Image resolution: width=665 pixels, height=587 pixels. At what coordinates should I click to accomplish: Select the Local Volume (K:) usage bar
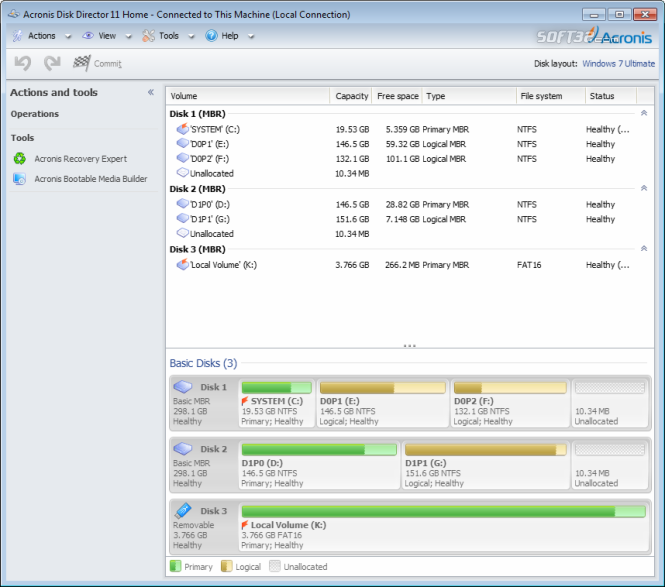click(444, 512)
